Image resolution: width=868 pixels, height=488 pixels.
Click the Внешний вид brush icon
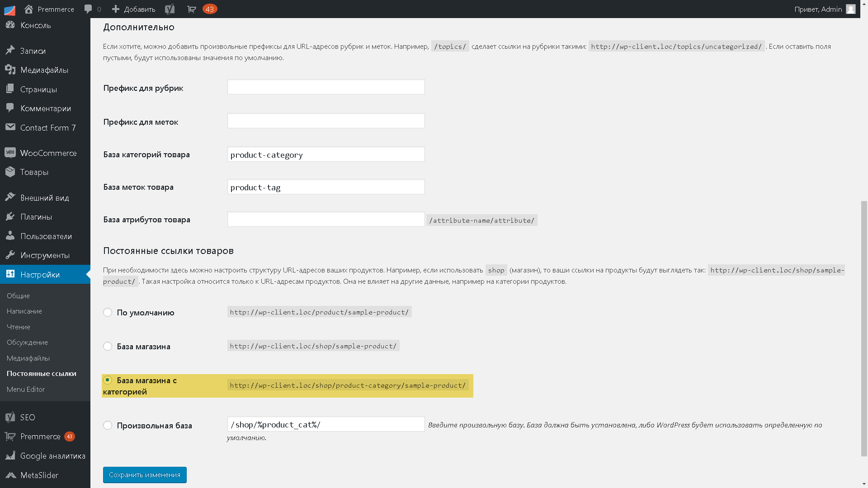tap(10, 197)
